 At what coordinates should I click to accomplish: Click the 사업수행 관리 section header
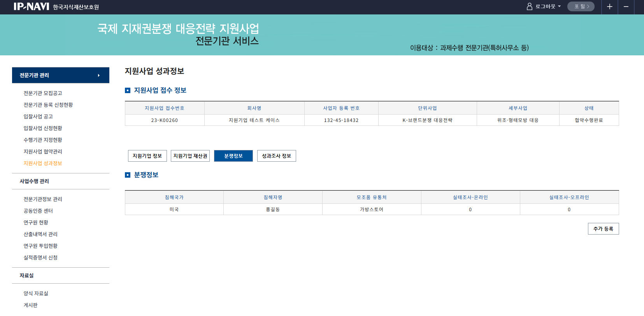(x=34, y=181)
